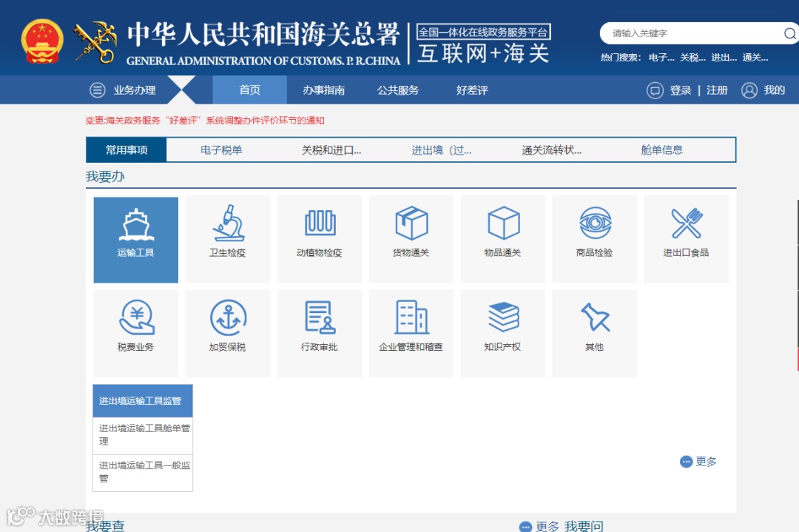Select 进出境运输工具监管 submenu header
Image resolution: width=799 pixels, height=532 pixels.
143,400
